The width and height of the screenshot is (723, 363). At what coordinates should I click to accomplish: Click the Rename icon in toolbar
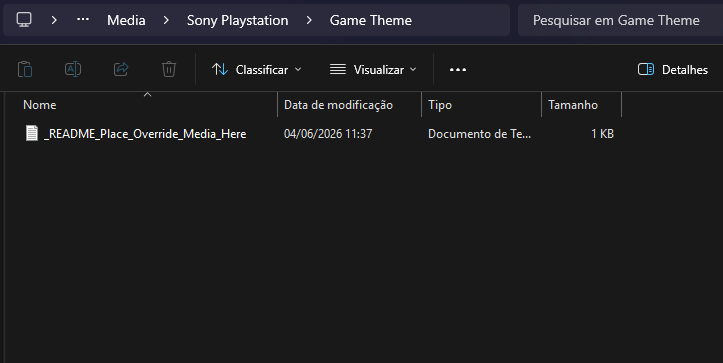(73, 70)
